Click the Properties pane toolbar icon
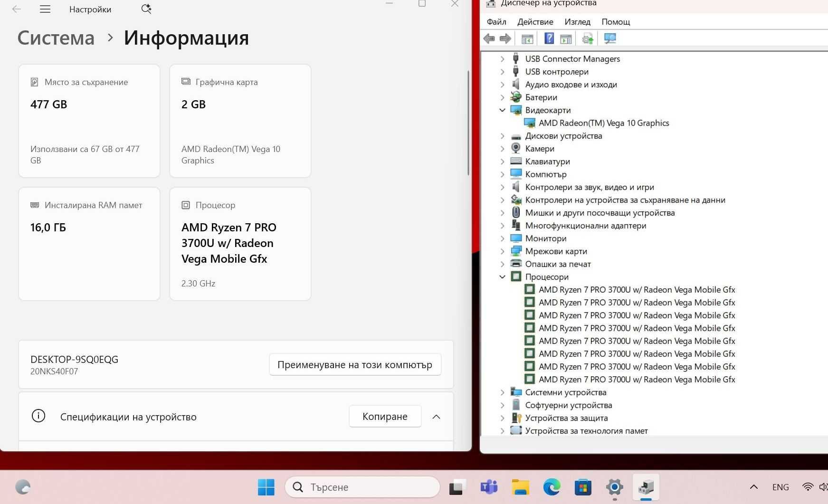828x504 pixels. click(566, 38)
